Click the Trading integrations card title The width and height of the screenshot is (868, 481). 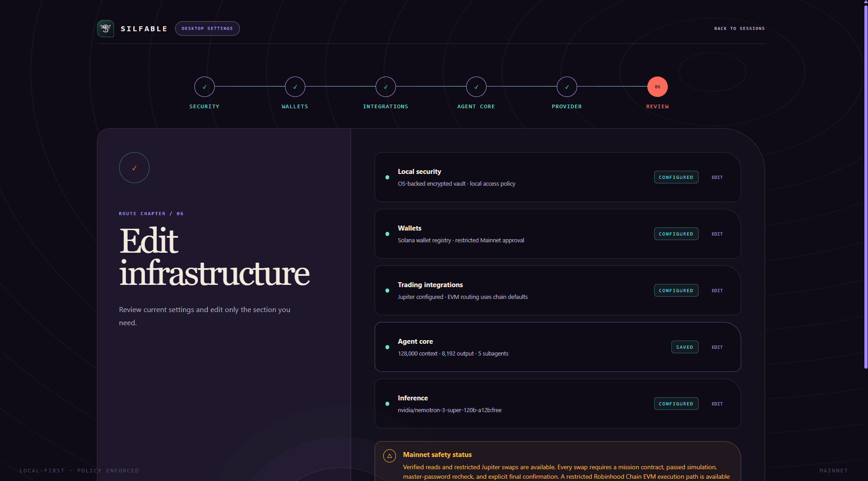point(430,285)
